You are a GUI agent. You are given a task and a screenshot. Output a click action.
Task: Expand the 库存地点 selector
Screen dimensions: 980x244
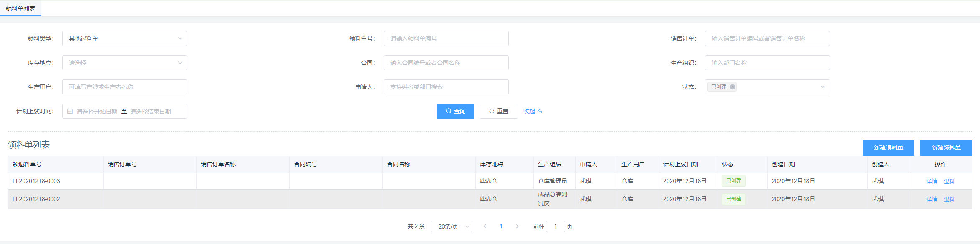[124, 63]
